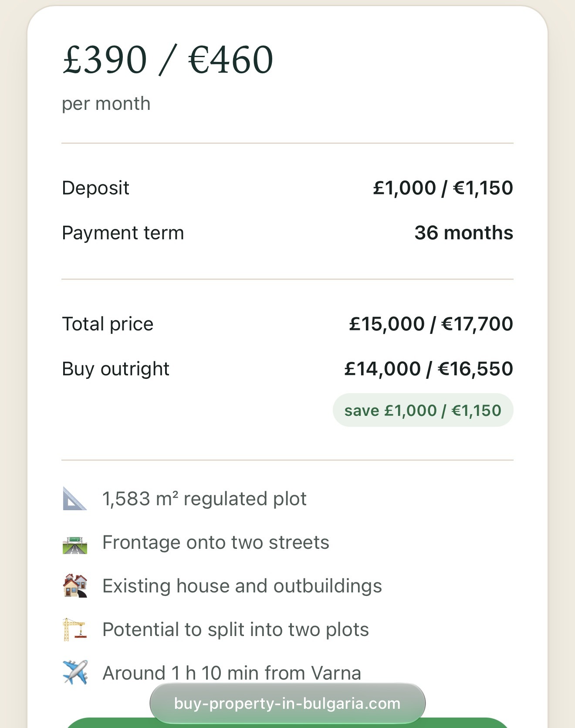Tap the save £1,000 / €1,150 badge
The image size is (575, 728).
click(423, 410)
